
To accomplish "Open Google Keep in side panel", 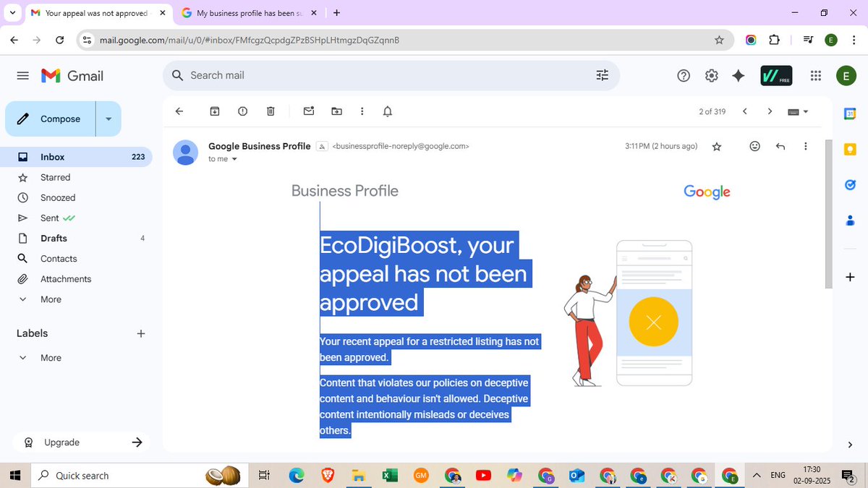I will pos(850,149).
